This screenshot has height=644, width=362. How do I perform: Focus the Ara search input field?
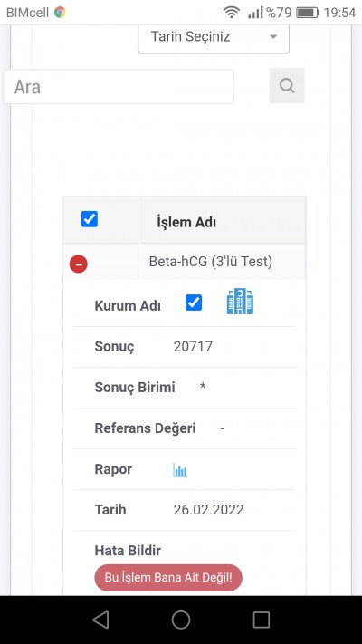[119, 87]
